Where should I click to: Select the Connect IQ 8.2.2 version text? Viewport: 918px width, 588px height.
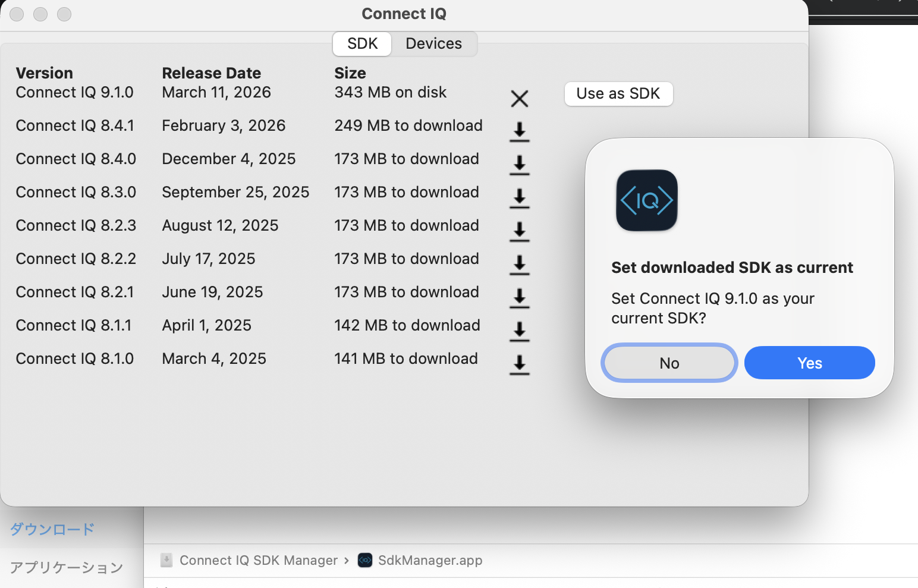[x=76, y=259]
